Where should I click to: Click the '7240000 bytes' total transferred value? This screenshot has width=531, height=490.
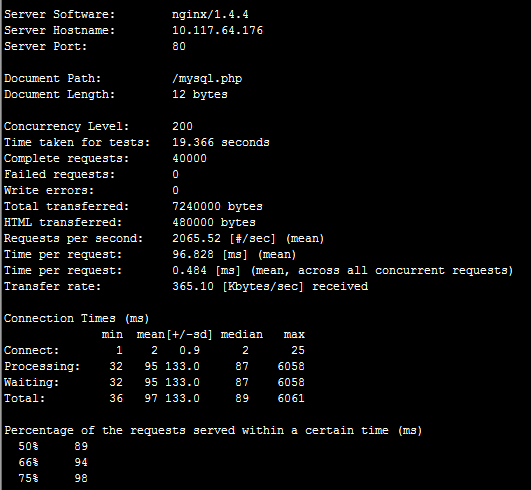pos(217,207)
